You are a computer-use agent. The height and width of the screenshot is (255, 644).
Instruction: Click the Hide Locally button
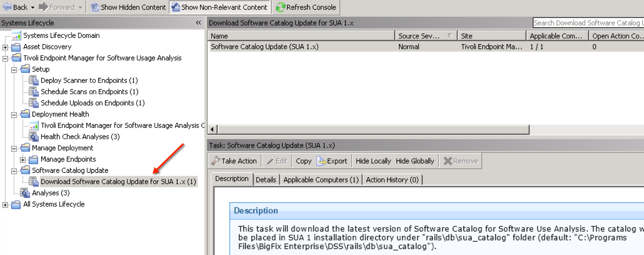click(373, 161)
